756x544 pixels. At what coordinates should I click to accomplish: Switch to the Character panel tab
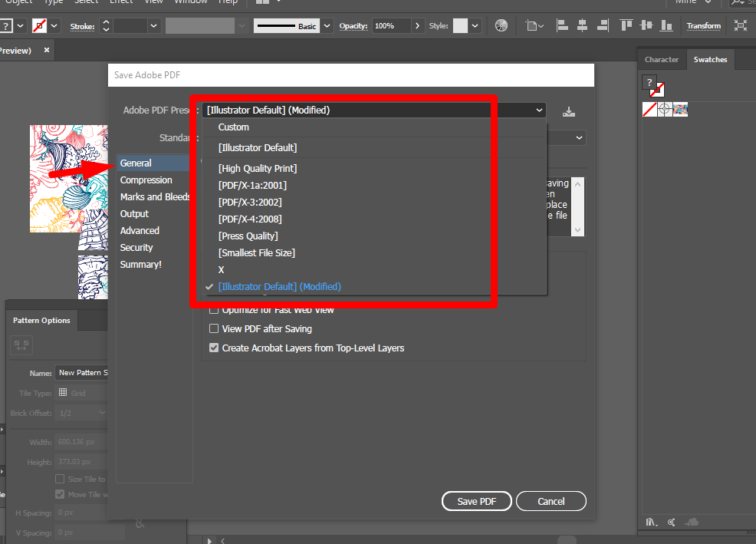click(x=662, y=59)
